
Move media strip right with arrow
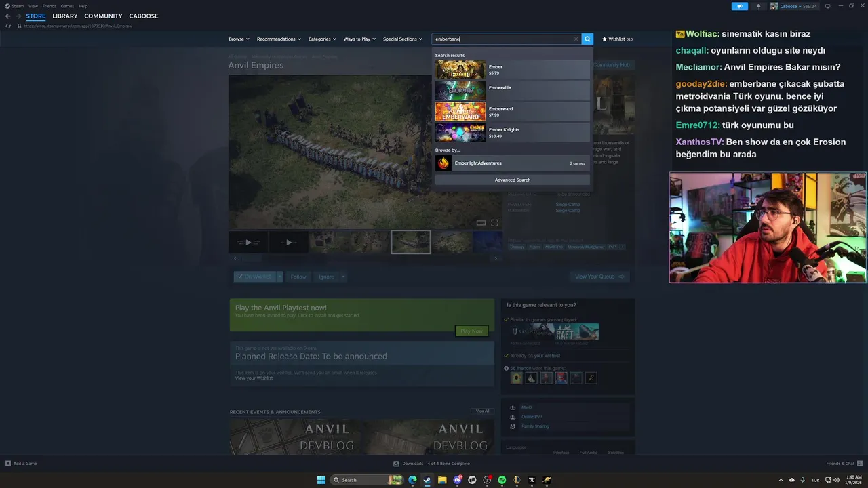coord(496,258)
